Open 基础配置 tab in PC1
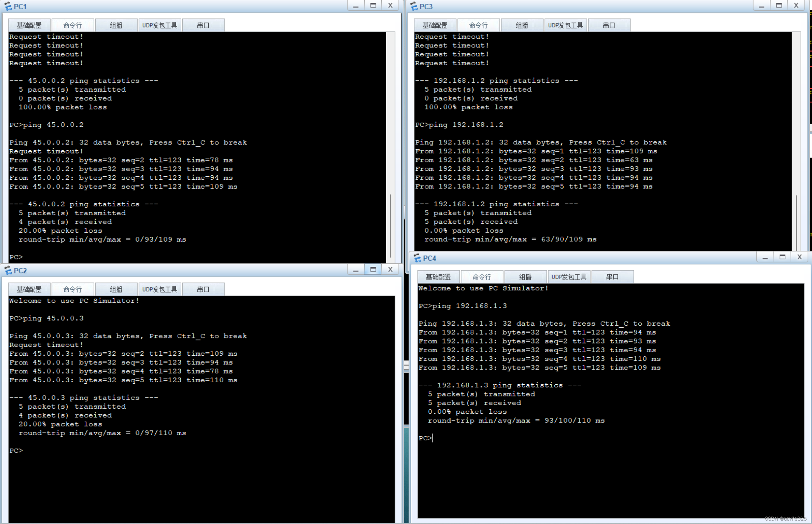812x524 pixels. pos(29,25)
